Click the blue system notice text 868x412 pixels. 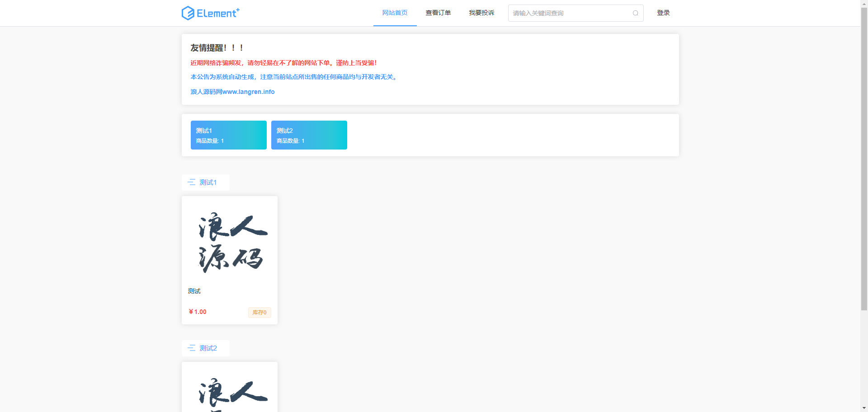click(294, 77)
